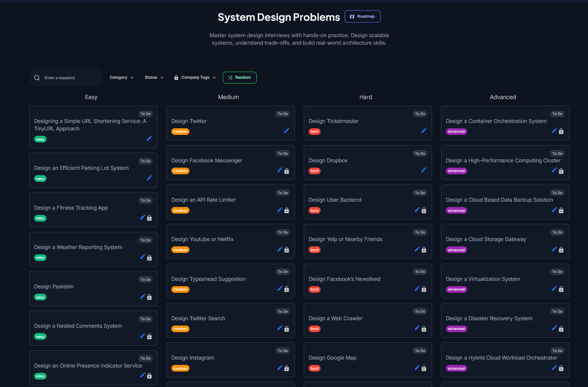Click the search magnifier icon
The height and width of the screenshot is (387, 588).
(37, 78)
